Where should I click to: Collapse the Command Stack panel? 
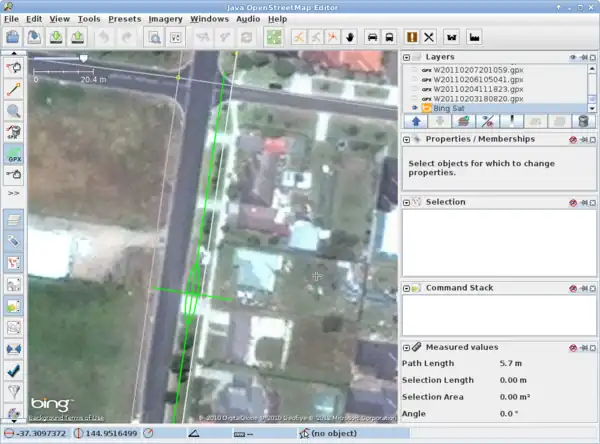[x=406, y=288]
